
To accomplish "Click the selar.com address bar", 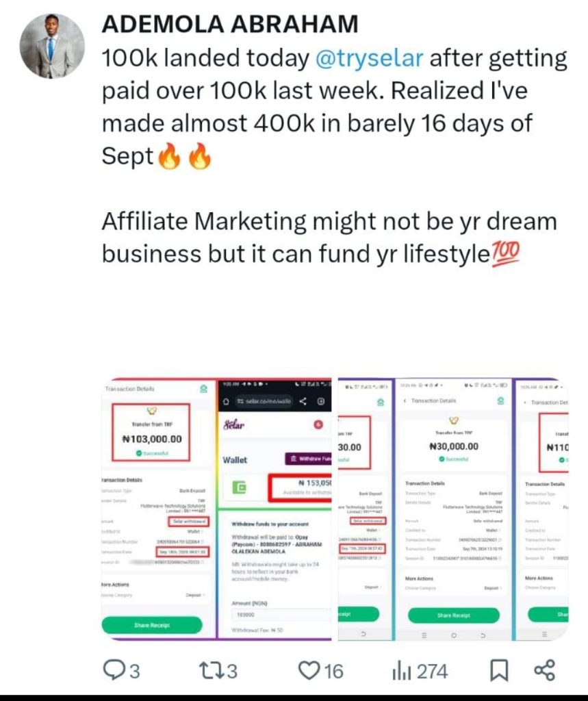I will point(264,401).
